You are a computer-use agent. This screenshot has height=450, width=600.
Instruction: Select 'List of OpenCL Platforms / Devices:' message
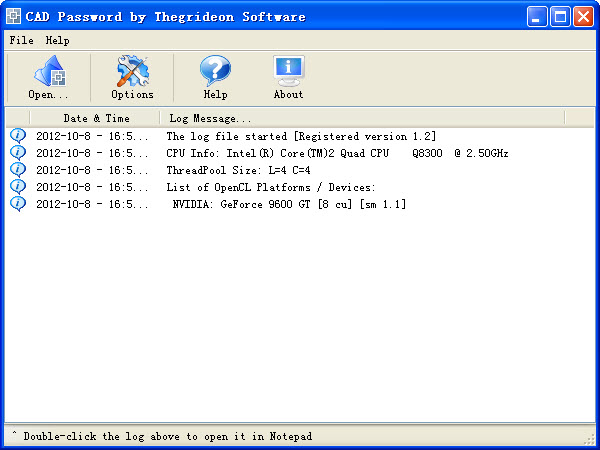click(x=271, y=187)
